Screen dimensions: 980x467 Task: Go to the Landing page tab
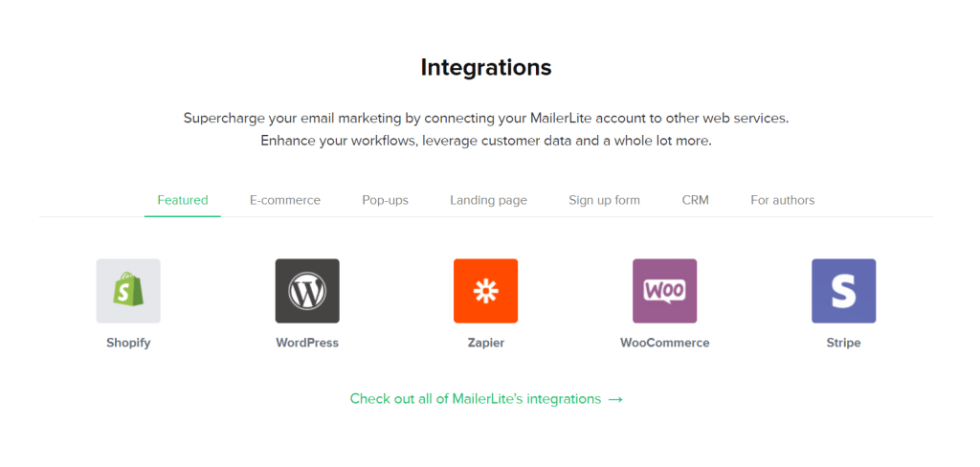pos(488,201)
